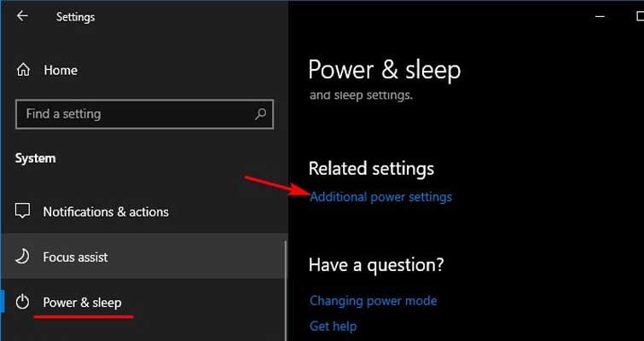Click the Notifications & actions speech-bubble icon
The image size is (644, 341).
22,211
